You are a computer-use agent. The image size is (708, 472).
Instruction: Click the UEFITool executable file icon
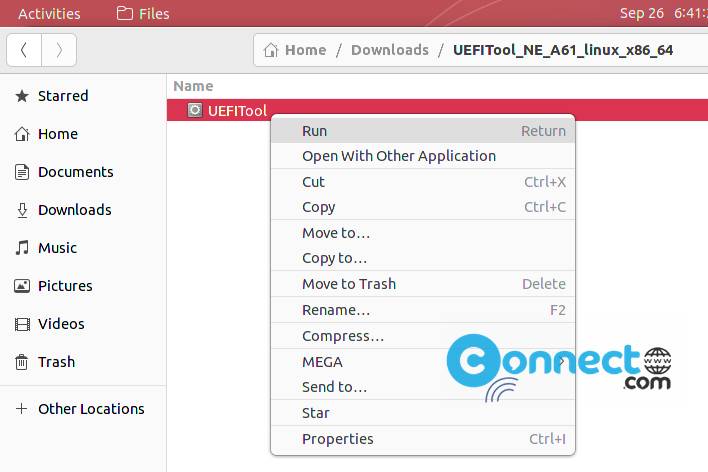(195, 110)
